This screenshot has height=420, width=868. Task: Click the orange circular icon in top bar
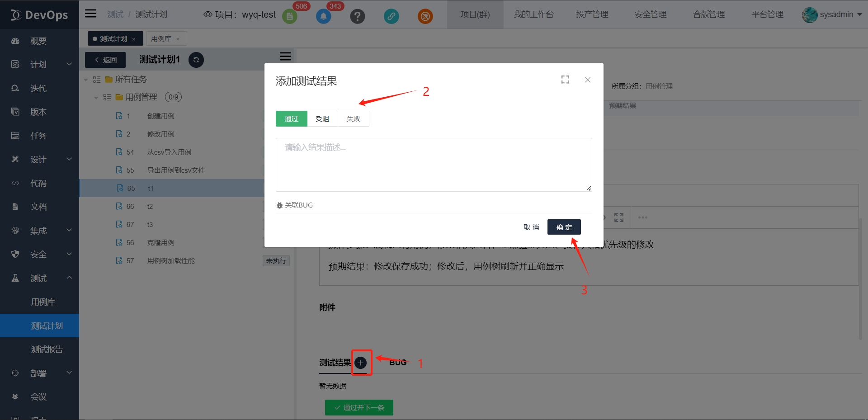point(425,17)
